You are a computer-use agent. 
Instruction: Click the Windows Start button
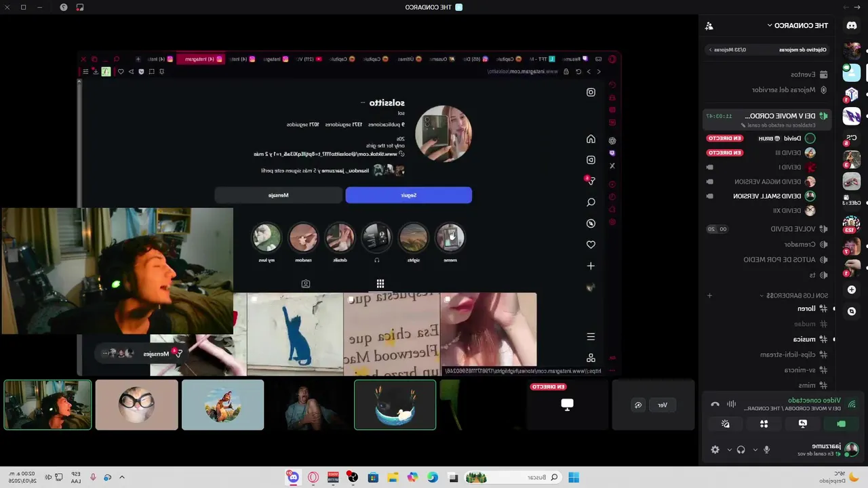point(574,477)
